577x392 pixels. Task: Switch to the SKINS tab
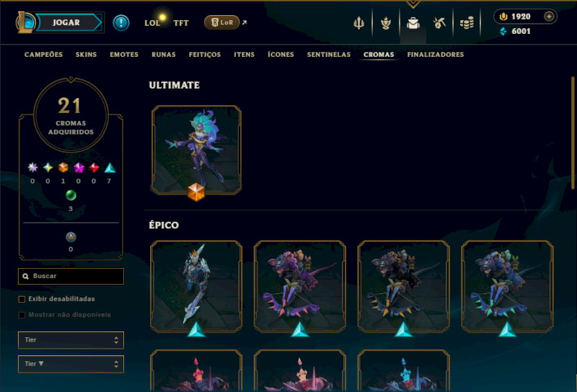tap(86, 55)
